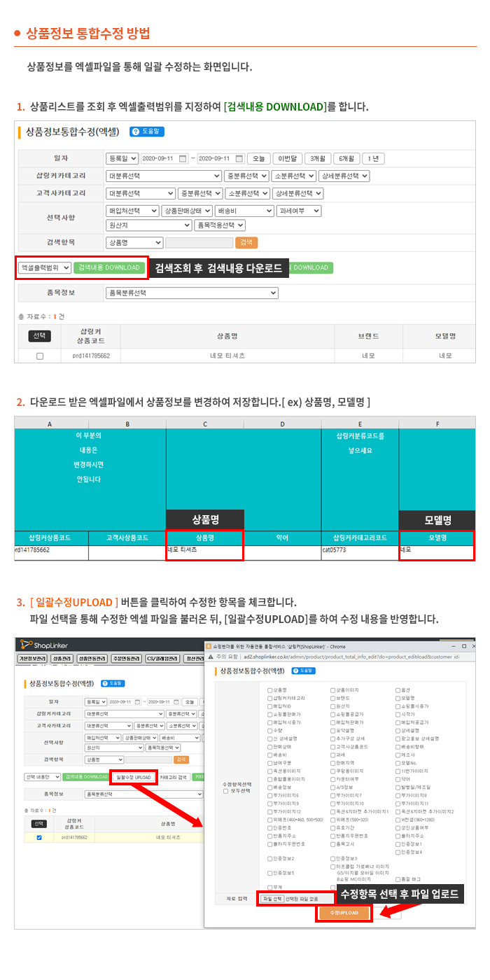
Task: Open the 기본정보관리 menu
Action: [x=32, y=659]
